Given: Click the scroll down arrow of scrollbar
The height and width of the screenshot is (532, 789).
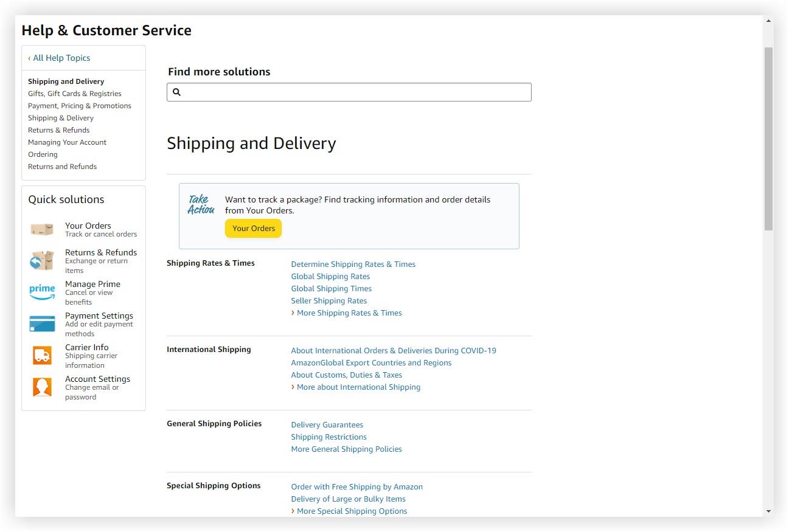Looking at the screenshot, I should click(768, 511).
